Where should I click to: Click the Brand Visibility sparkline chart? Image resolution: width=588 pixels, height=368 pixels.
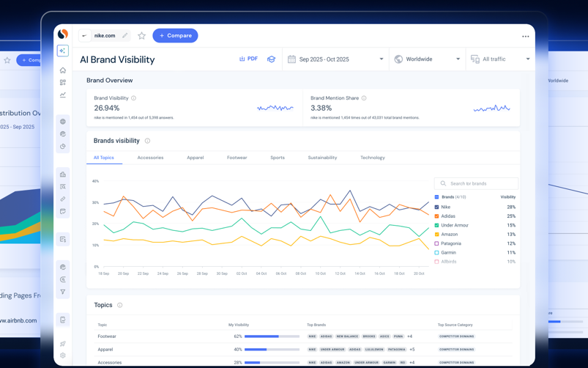pyautogui.click(x=275, y=108)
